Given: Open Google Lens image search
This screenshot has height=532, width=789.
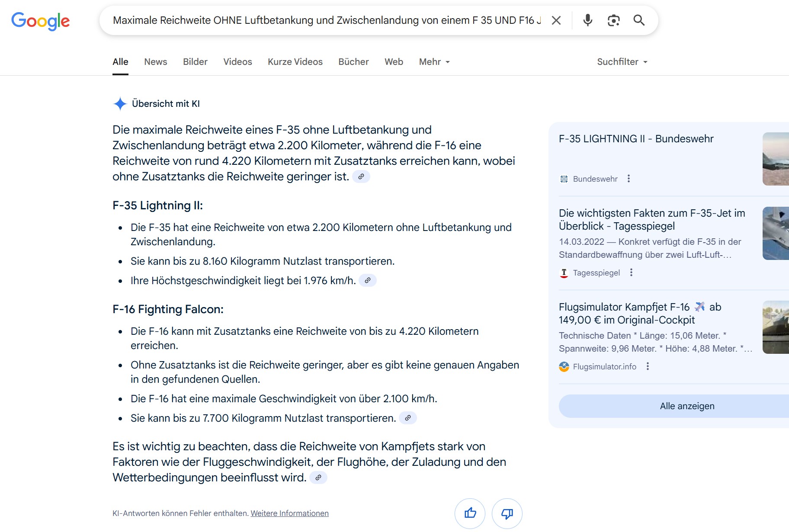Looking at the screenshot, I should pyautogui.click(x=613, y=20).
